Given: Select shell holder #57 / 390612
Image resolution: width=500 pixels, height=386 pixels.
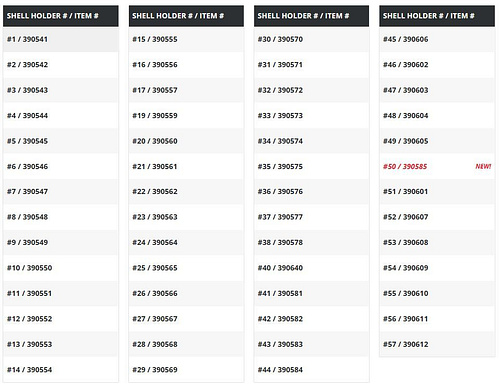Looking at the screenshot, I should (437, 344).
